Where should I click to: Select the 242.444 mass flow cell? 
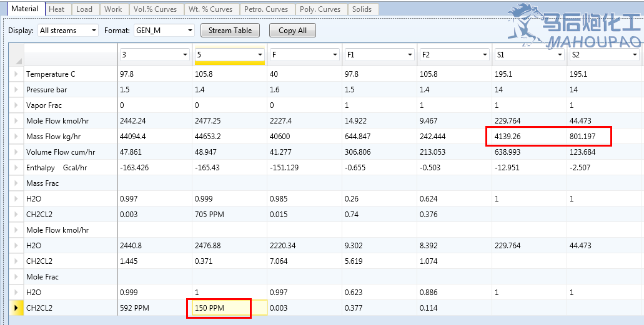454,137
